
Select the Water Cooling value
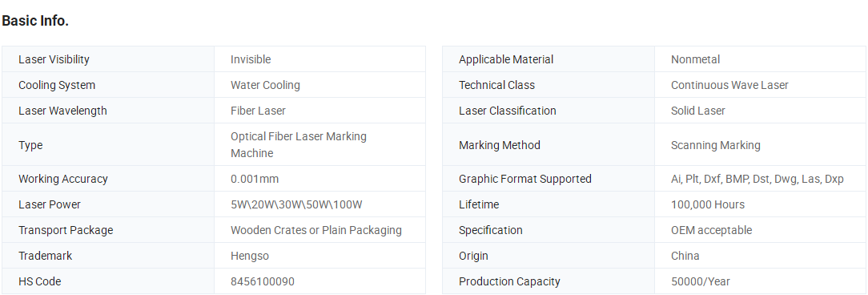[265, 86]
